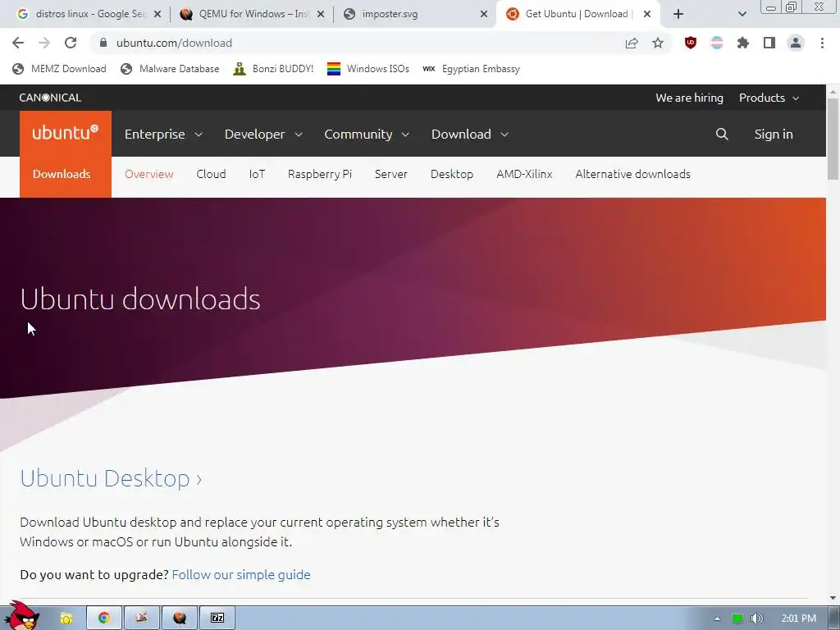Close the QEMU for Windows tab

click(x=321, y=14)
